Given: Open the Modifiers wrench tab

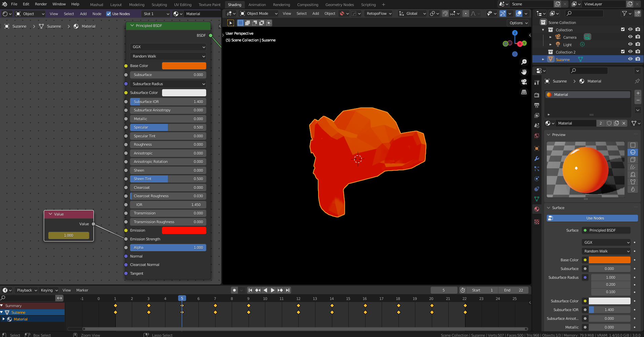Looking at the screenshot, I should (x=537, y=159).
